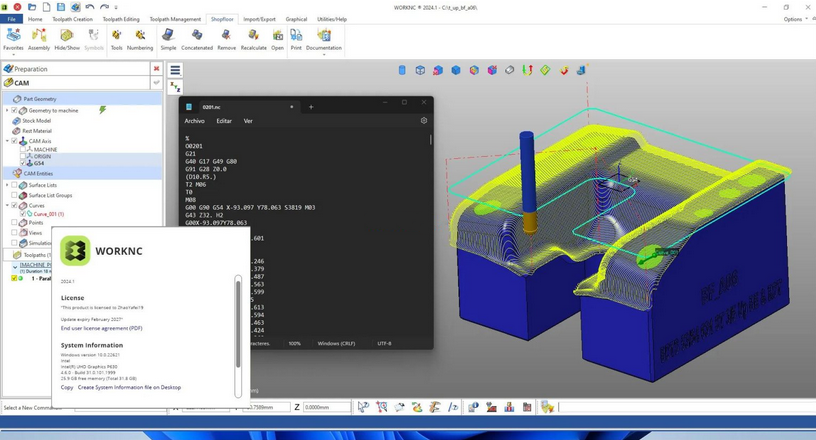
Task: Click Create System Information file on Desktop
Action: pos(129,387)
